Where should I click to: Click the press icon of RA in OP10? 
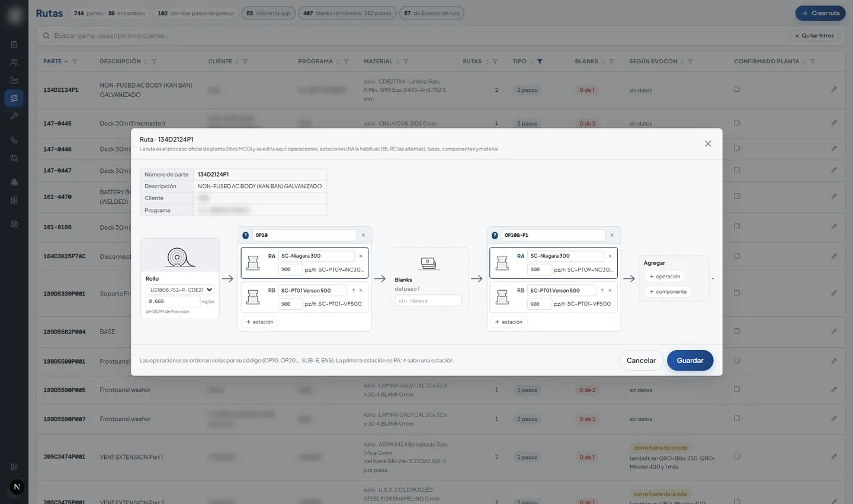[x=253, y=263]
